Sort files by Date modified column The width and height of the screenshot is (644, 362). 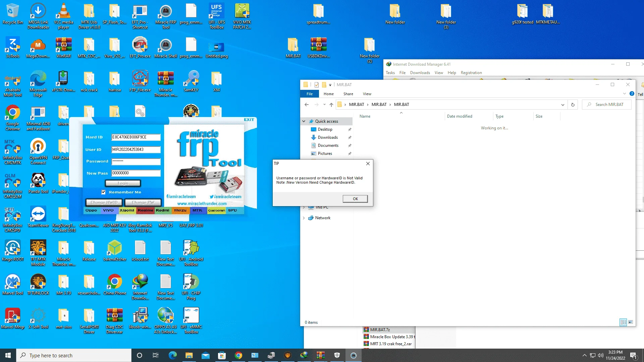click(x=460, y=116)
